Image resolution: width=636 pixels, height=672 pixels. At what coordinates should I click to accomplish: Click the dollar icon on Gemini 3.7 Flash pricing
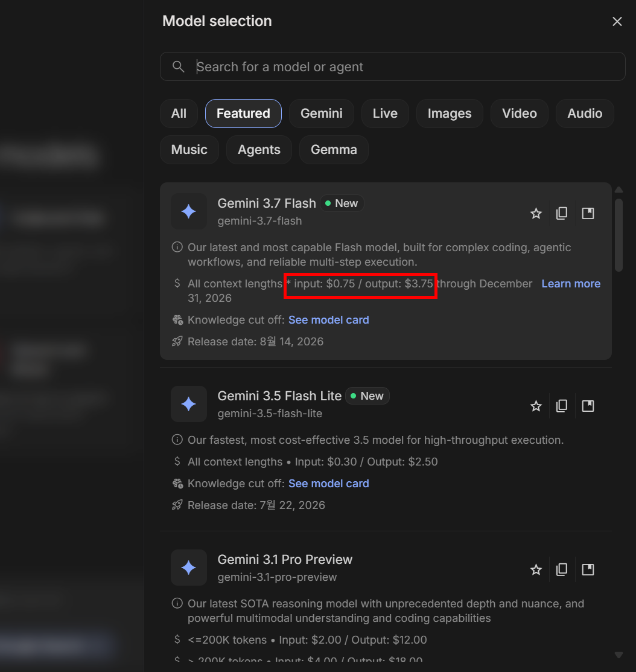(177, 283)
